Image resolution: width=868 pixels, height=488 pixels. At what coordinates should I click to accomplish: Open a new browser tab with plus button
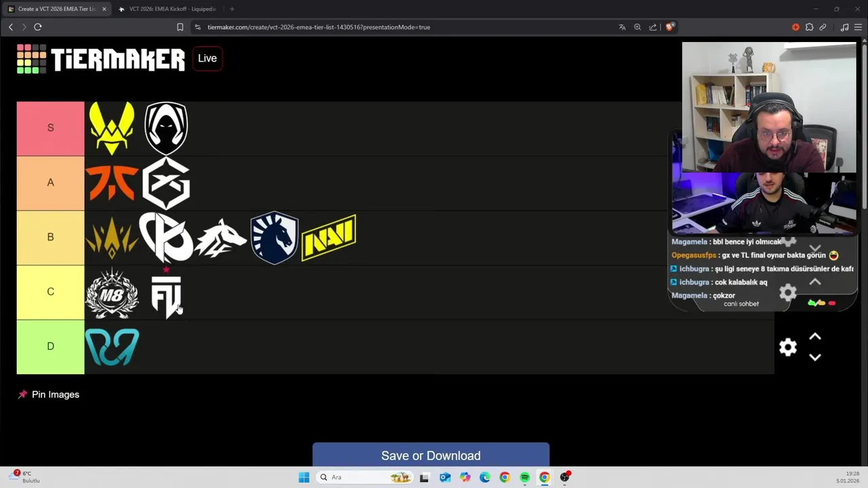pos(232,9)
